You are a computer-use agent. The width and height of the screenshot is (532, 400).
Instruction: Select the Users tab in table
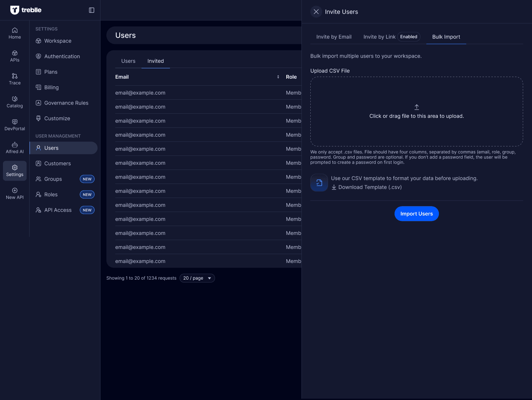(128, 61)
